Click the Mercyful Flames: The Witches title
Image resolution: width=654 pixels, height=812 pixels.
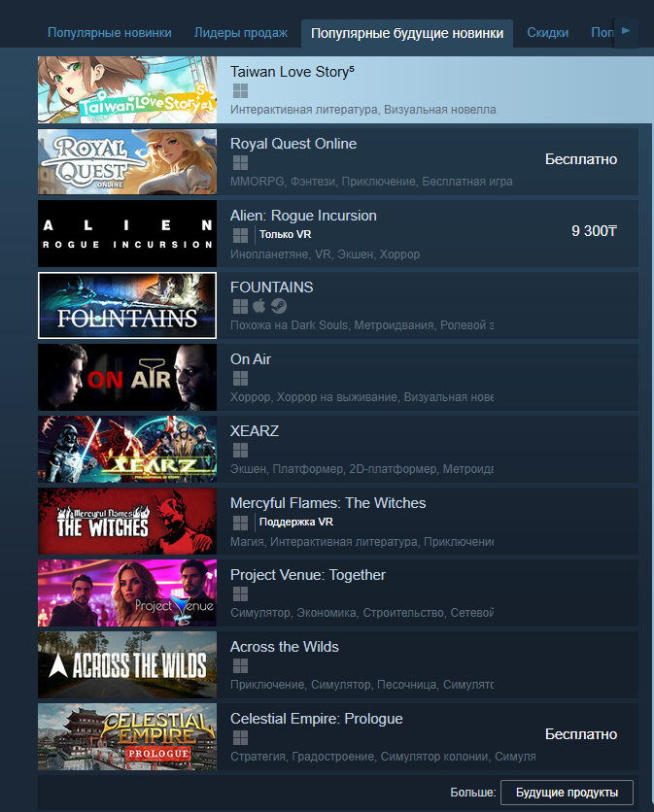[x=328, y=503]
